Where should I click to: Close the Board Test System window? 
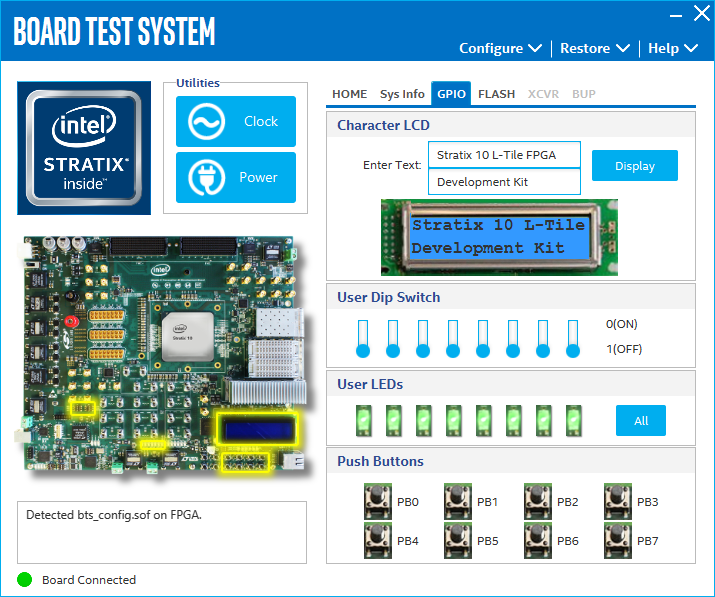(x=701, y=14)
